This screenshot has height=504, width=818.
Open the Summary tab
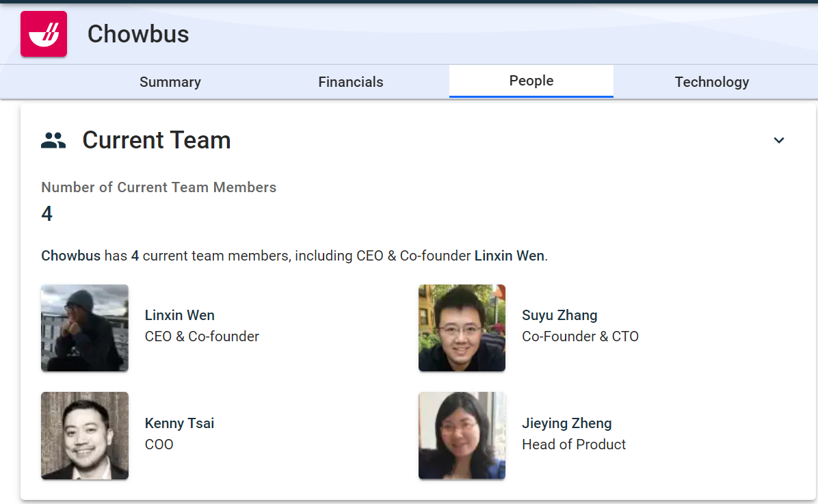click(170, 82)
